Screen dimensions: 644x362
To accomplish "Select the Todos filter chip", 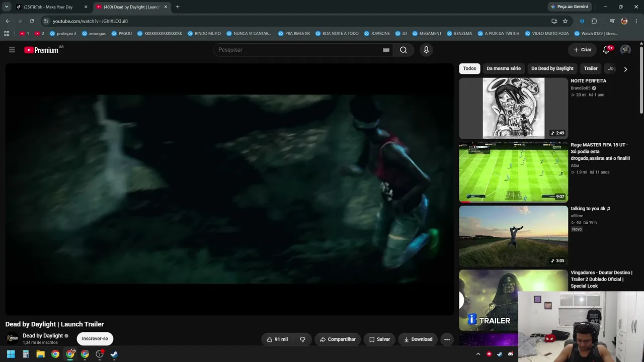I will click(469, 69).
